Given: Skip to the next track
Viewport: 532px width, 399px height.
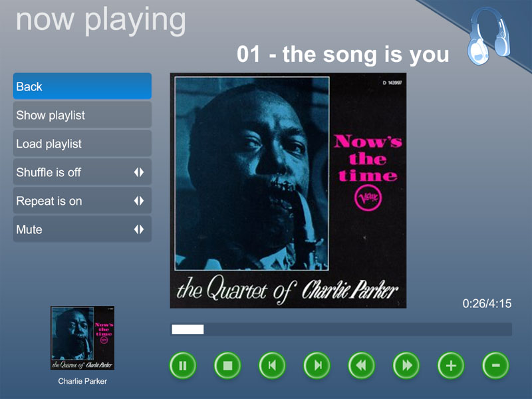Looking at the screenshot, I should pos(317,365).
